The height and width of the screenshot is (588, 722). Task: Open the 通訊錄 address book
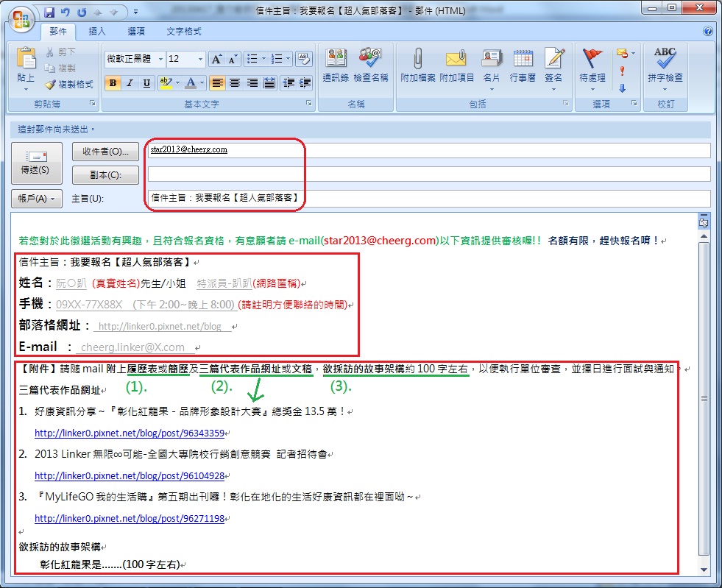(336, 65)
